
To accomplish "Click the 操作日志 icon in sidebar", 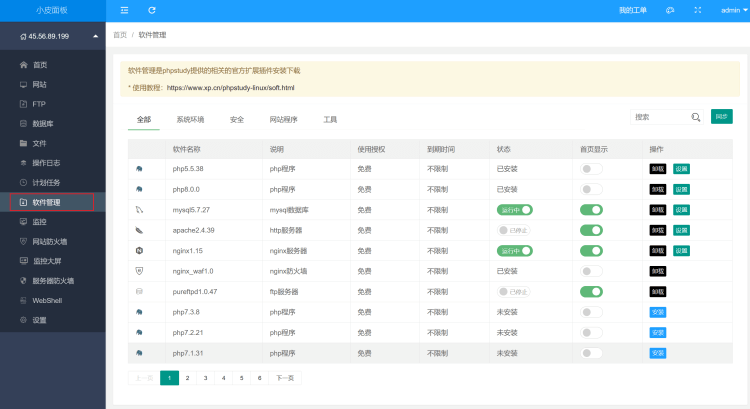I will click(23, 163).
